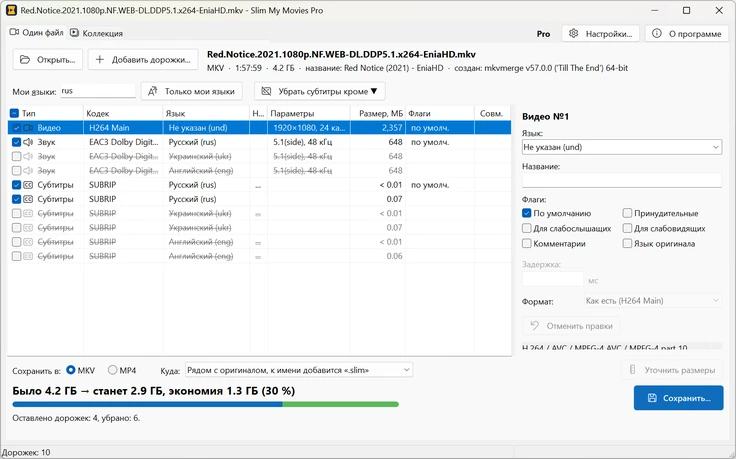Open О программе about dialog
The image size is (736, 459).
click(687, 33)
